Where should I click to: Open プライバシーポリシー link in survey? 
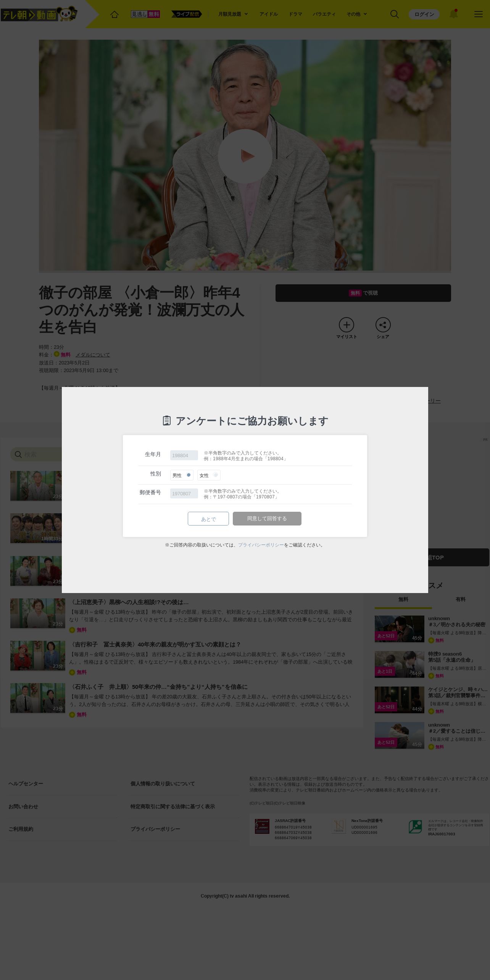coord(261,545)
